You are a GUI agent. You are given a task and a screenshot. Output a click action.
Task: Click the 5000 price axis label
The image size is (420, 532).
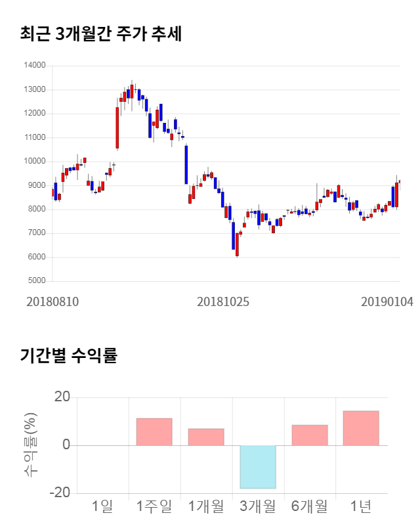point(36,281)
